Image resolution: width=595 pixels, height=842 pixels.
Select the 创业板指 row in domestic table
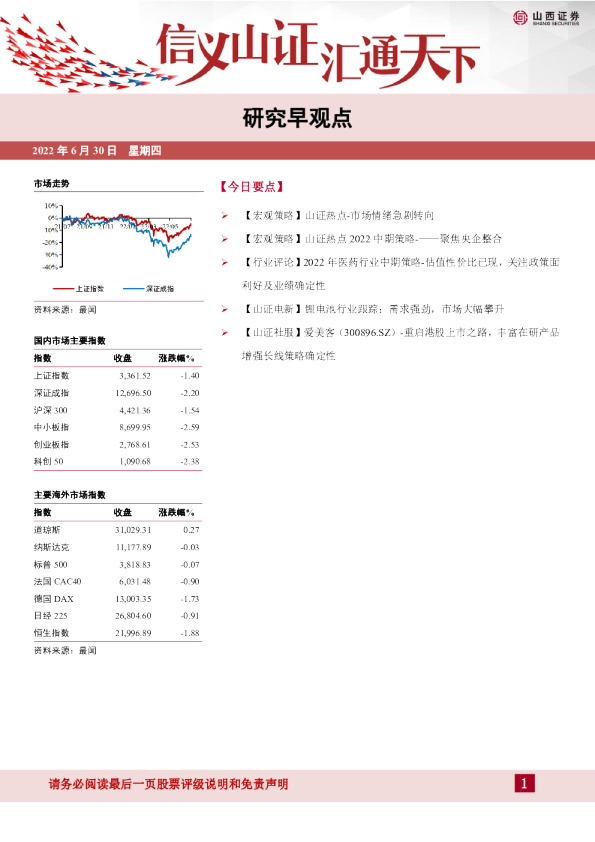[x=118, y=445]
